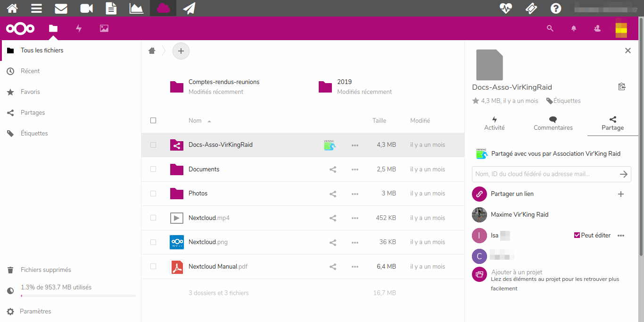Open Paramètres in the sidebar
Image resolution: width=644 pixels, height=322 pixels.
click(x=35, y=312)
